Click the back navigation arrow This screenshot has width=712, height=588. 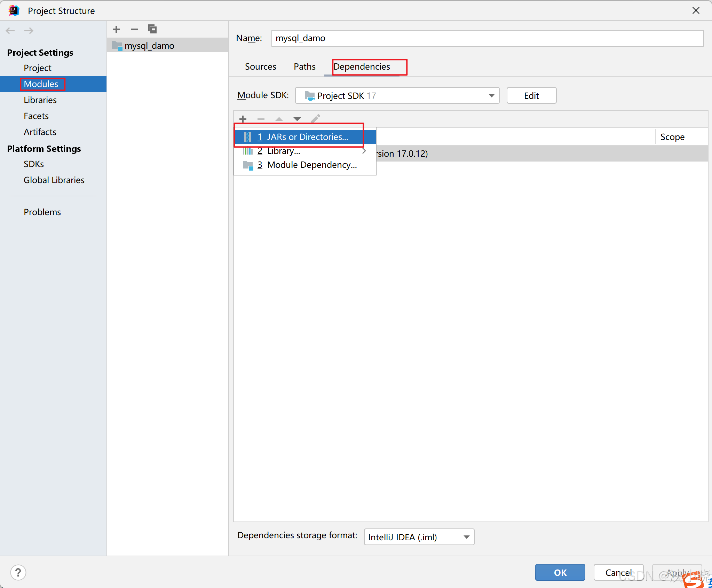[10, 31]
